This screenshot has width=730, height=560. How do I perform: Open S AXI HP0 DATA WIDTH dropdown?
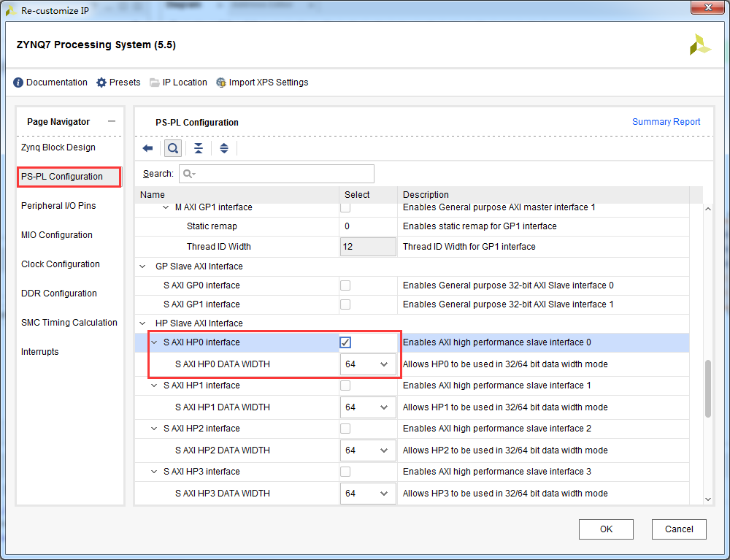[368, 364]
